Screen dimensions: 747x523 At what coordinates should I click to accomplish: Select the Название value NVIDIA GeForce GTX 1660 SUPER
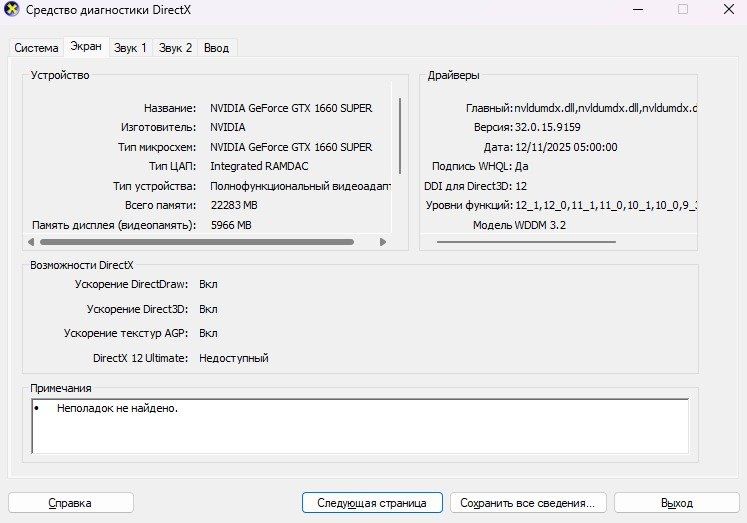pyautogui.click(x=291, y=108)
